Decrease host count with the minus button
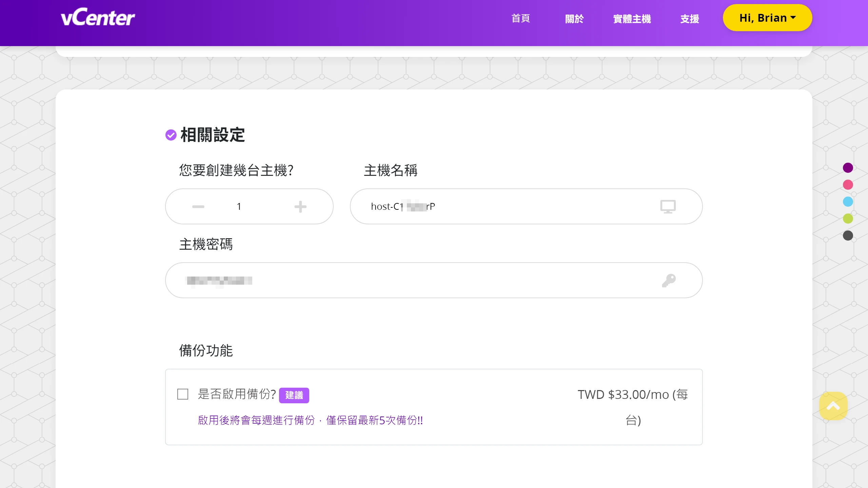The width and height of the screenshot is (868, 488). tap(198, 206)
